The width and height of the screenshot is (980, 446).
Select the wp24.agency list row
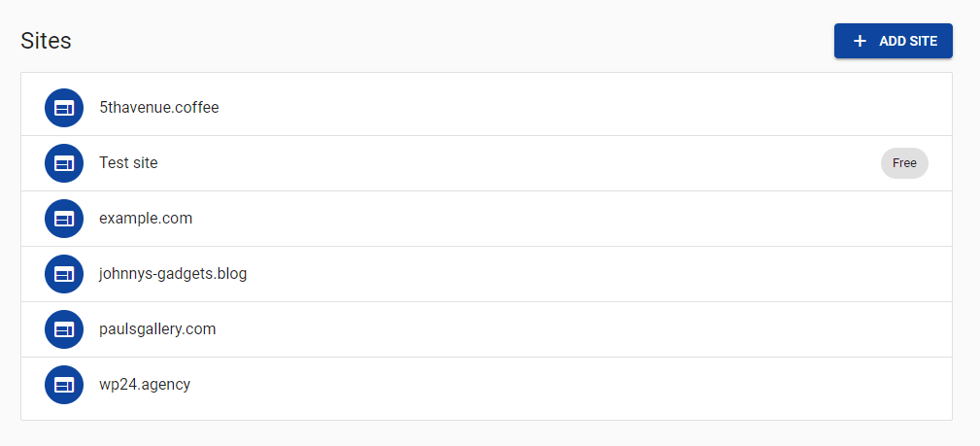[487, 385]
